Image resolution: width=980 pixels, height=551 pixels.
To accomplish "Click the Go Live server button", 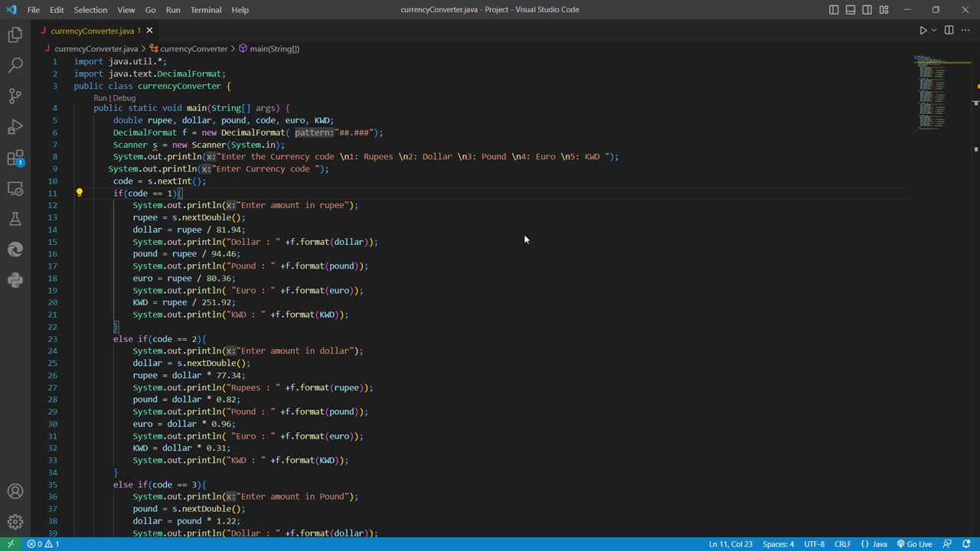I will click(x=914, y=544).
